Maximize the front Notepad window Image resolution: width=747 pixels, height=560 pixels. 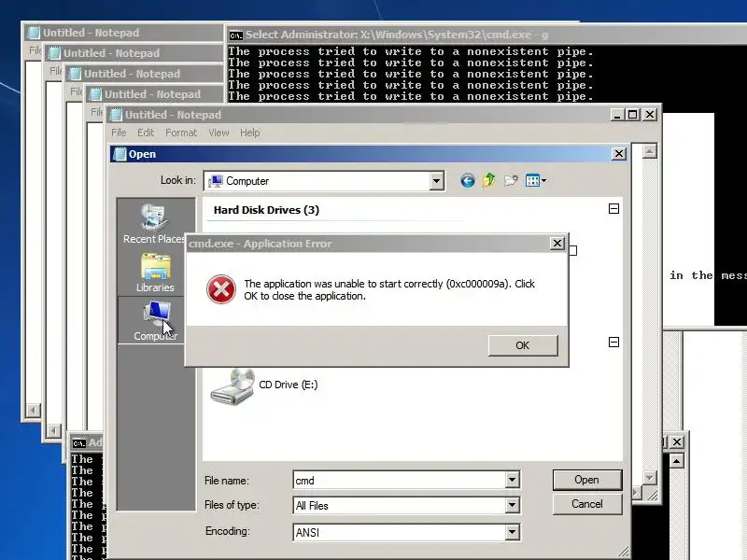[x=633, y=115]
